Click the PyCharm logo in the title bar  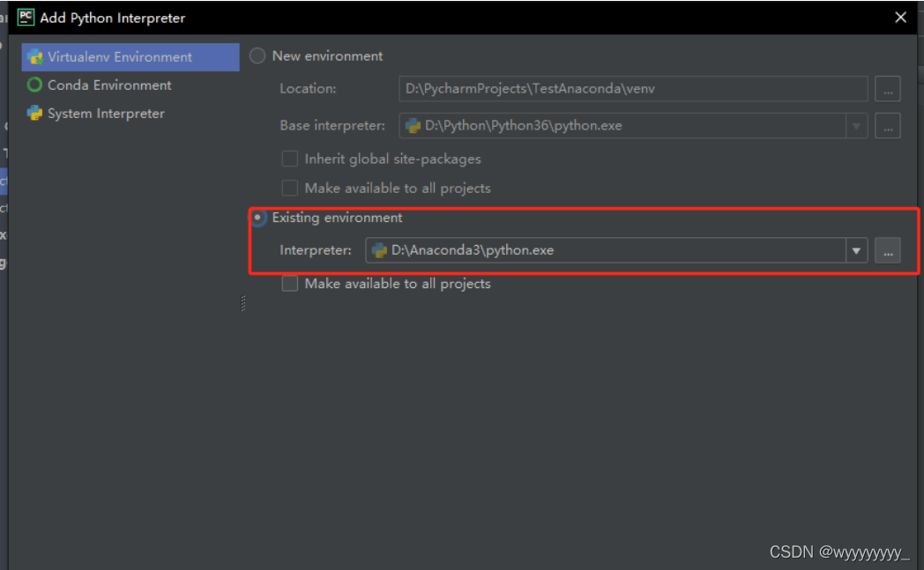(26, 18)
